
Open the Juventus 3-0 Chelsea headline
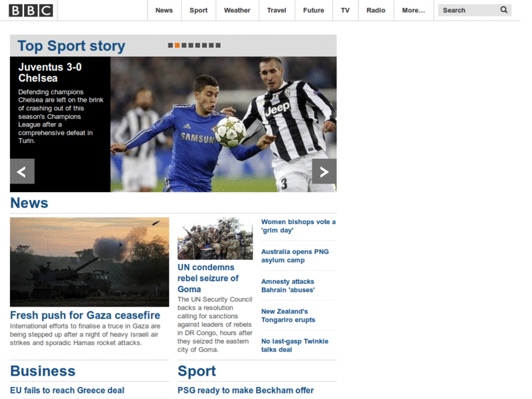(50, 72)
